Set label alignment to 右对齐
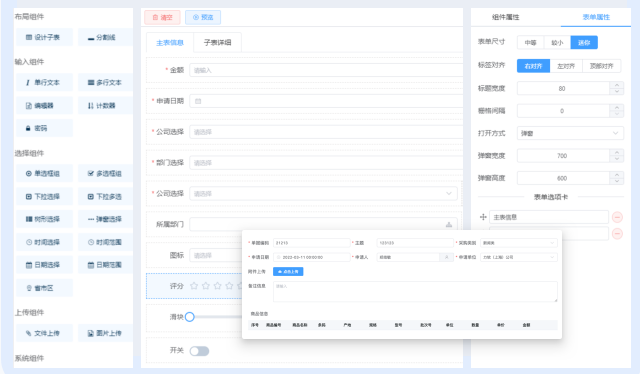The height and width of the screenshot is (374, 640). 533,66
